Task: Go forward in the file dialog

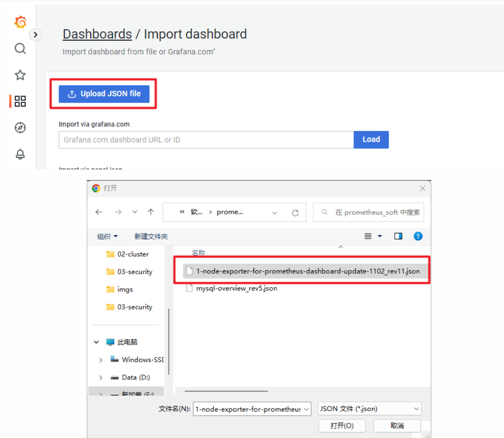Action: (118, 212)
